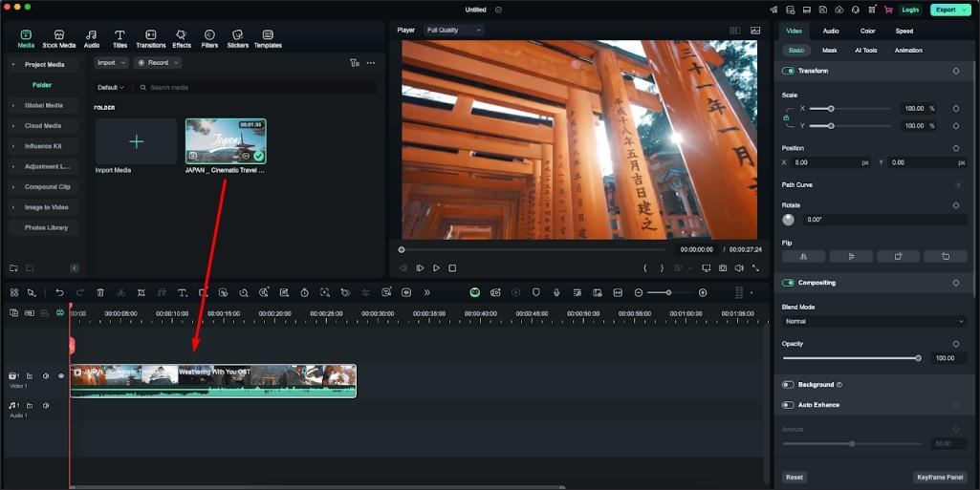
Task: Open the speed stopwatch icon
Action: click(x=304, y=292)
